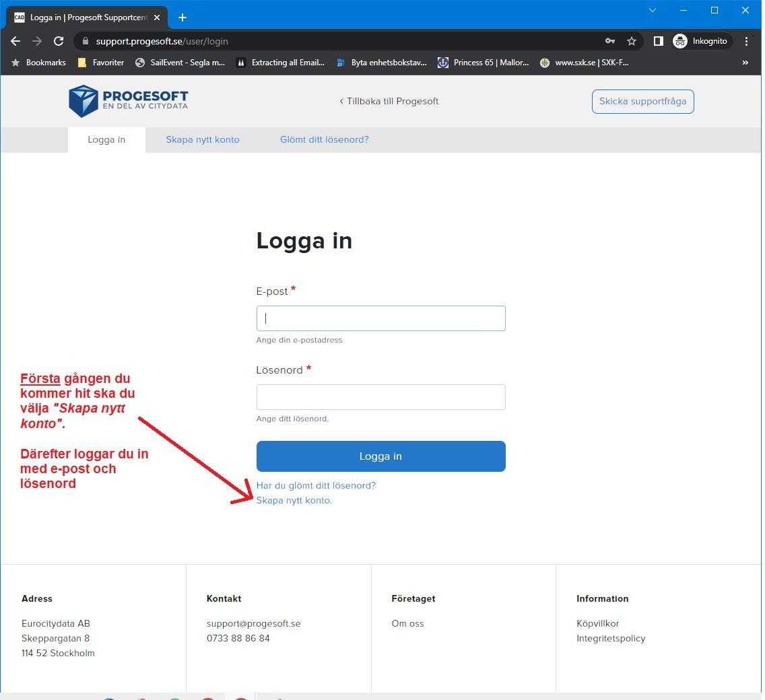
Task: Open the Om oss footer link
Action: coord(407,624)
